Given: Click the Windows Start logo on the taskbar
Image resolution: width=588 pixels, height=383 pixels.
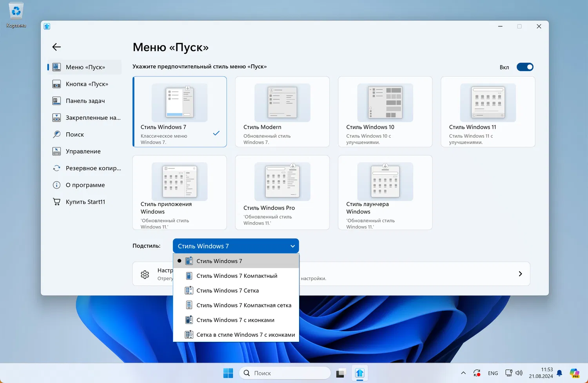Looking at the screenshot, I should click(228, 373).
